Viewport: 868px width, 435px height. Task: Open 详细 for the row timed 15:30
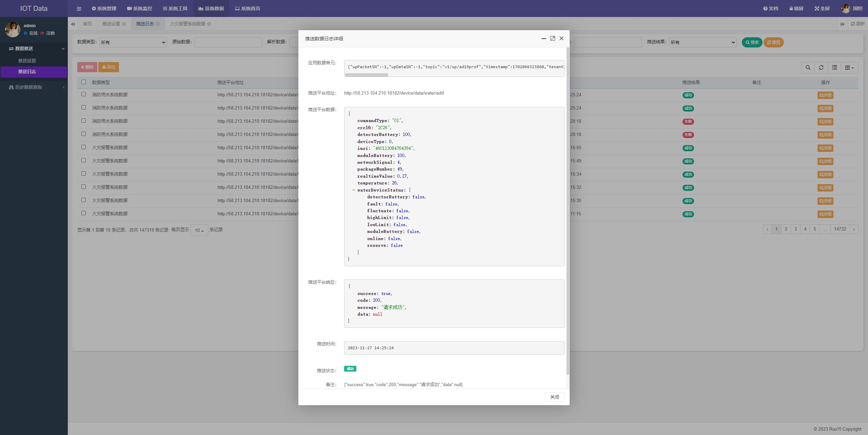click(825, 201)
